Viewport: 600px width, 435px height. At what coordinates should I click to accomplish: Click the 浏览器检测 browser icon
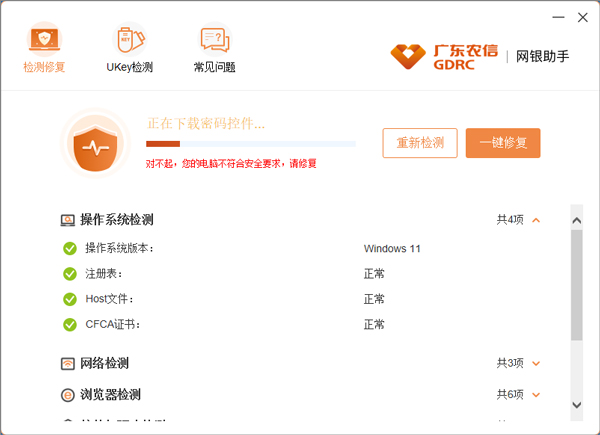[68, 395]
